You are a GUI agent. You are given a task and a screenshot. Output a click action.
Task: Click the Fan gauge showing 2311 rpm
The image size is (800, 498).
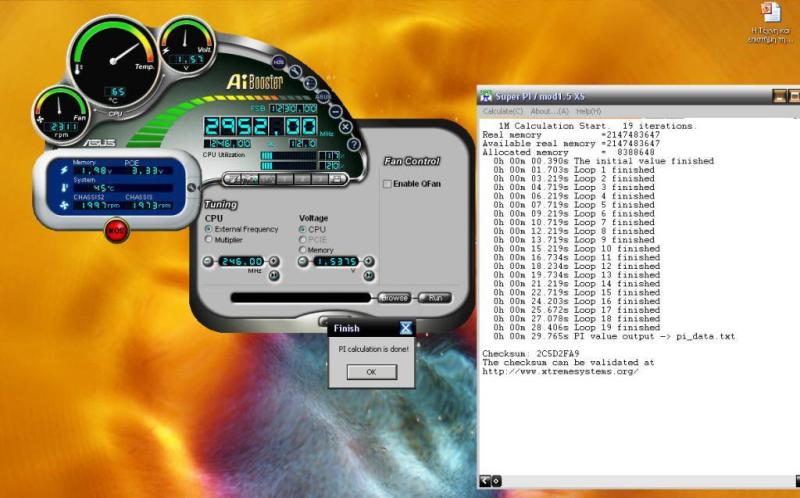pyautogui.click(x=61, y=114)
